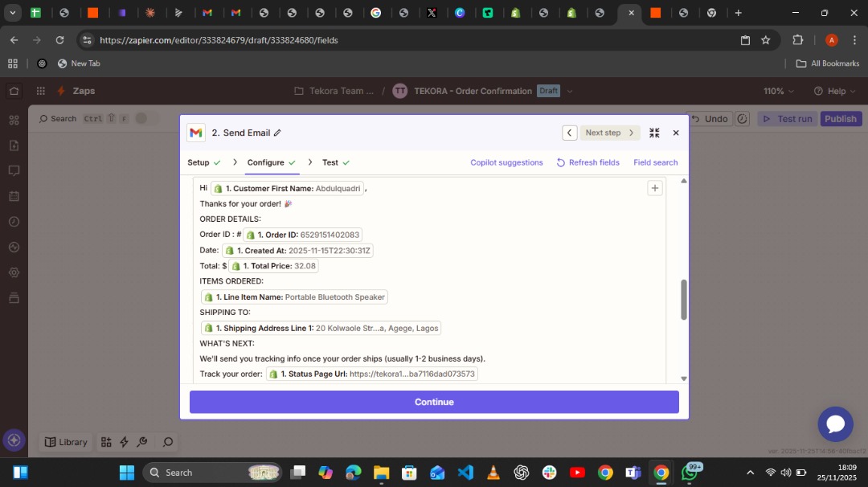Image resolution: width=868 pixels, height=487 pixels.
Task: Click the wrench tools icon in bottom toolbar
Action: click(x=142, y=442)
